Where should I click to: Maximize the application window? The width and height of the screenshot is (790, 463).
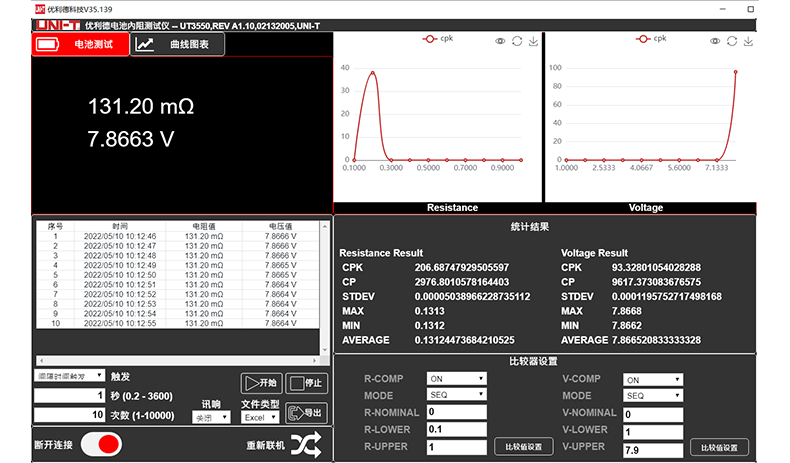[x=750, y=9]
